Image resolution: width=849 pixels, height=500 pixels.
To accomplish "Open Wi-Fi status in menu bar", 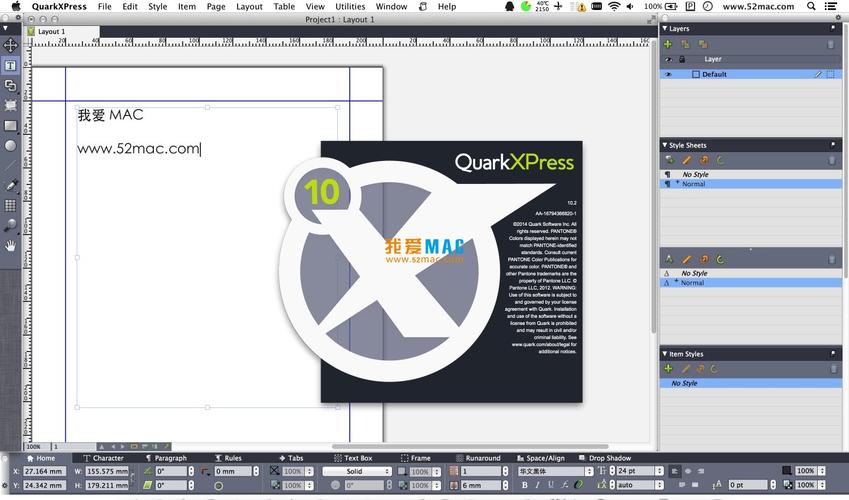I will [613, 7].
